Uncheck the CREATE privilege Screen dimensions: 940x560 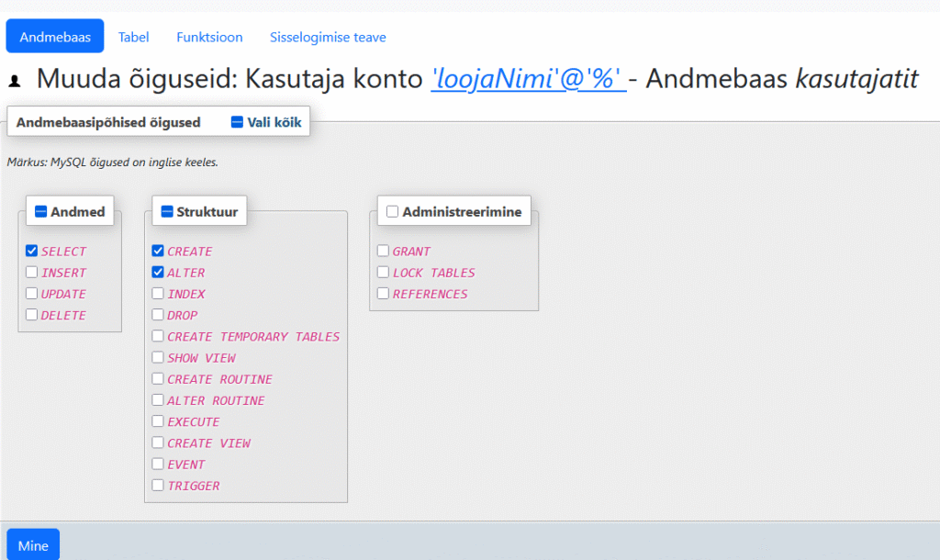158,251
